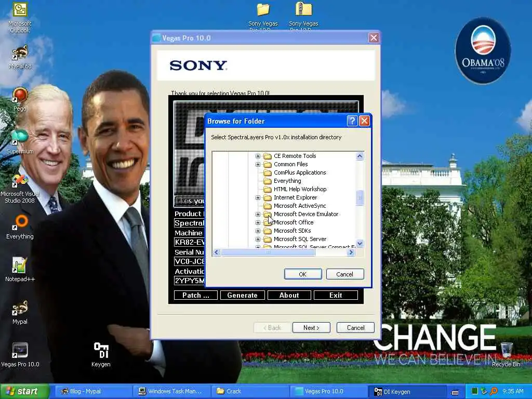Screen dimensions: 532x399
Task: Switch to the Crack folder taskbar item
Action: (x=250, y=392)
